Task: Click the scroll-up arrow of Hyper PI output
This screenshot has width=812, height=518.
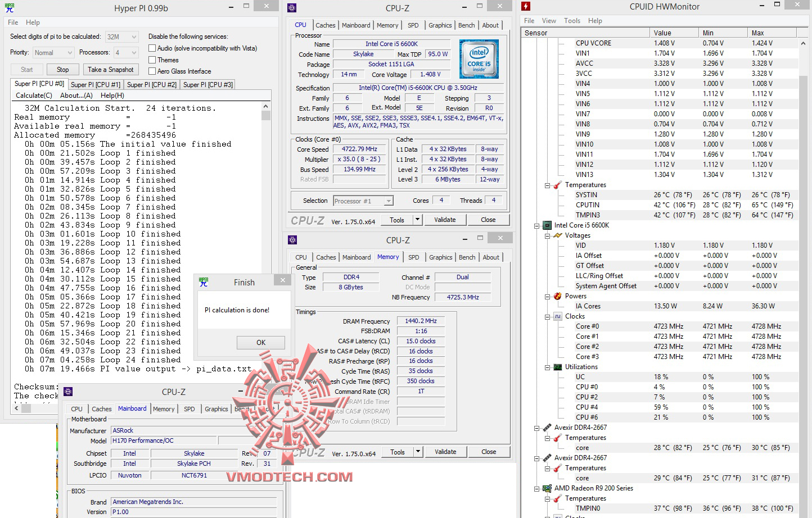Action: (266, 106)
